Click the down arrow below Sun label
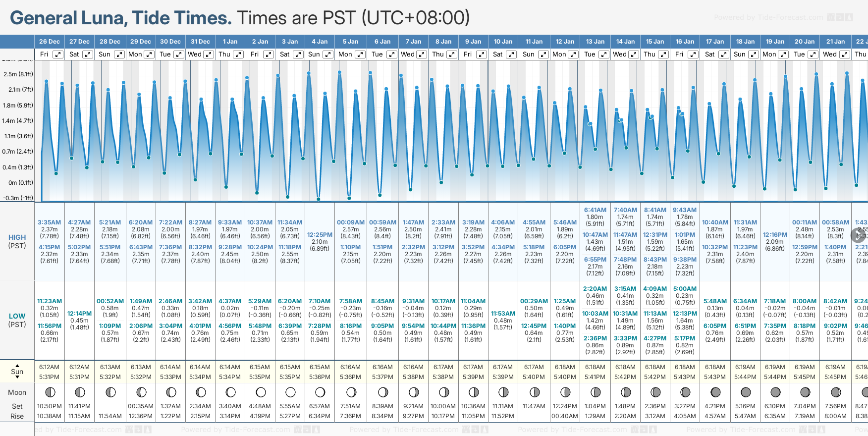The width and height of the screenshot is (868, 436). pyautogui.click(x=17, y=377)
